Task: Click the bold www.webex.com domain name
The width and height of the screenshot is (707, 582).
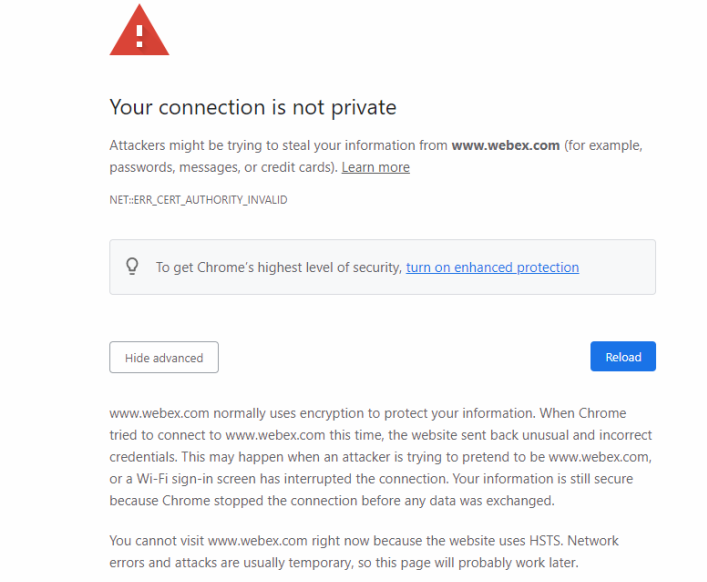Action: click(505, 145)
